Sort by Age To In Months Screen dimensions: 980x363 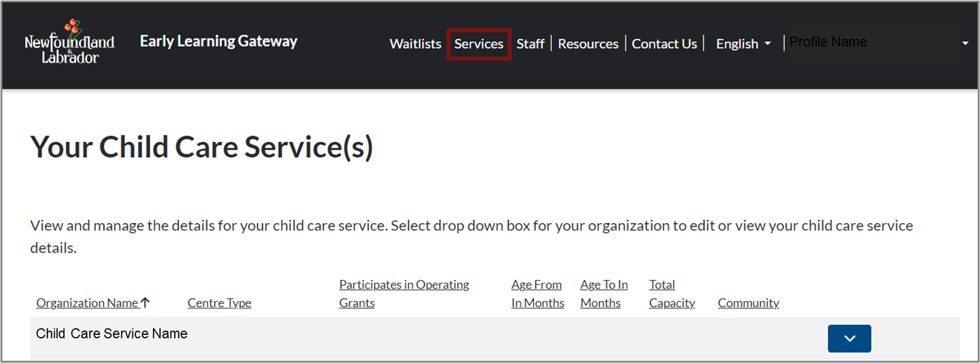click(x=604, y=294)
